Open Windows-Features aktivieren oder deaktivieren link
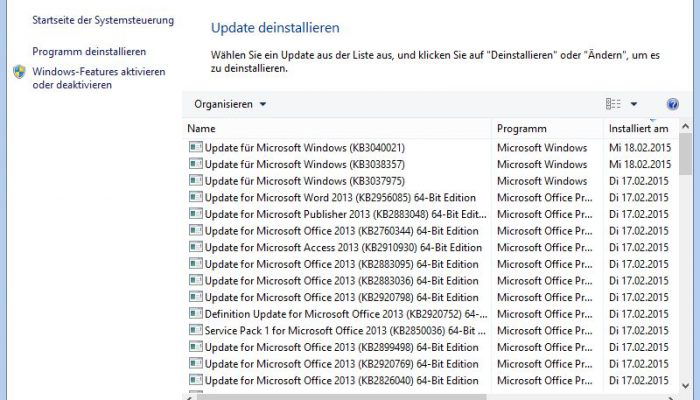 99,78
